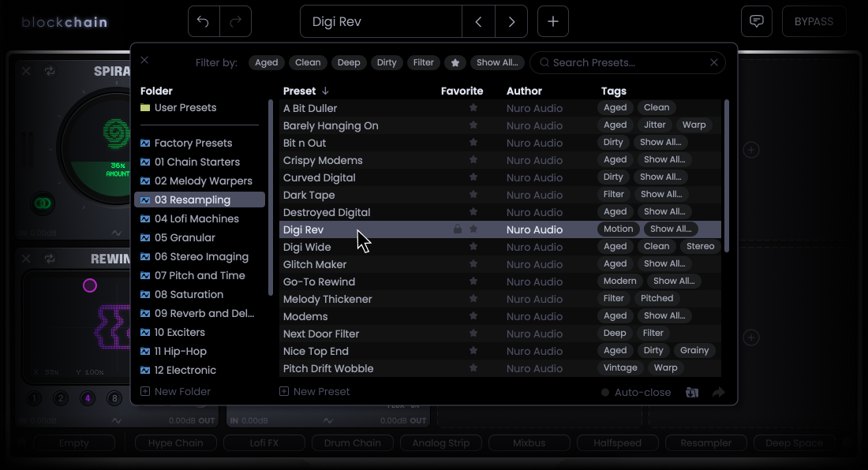The height and width of the screenshot is (470, 868).
Task: Sort presets via Preset column arrow
Action: pyautogui.click(x=325, y=91)
